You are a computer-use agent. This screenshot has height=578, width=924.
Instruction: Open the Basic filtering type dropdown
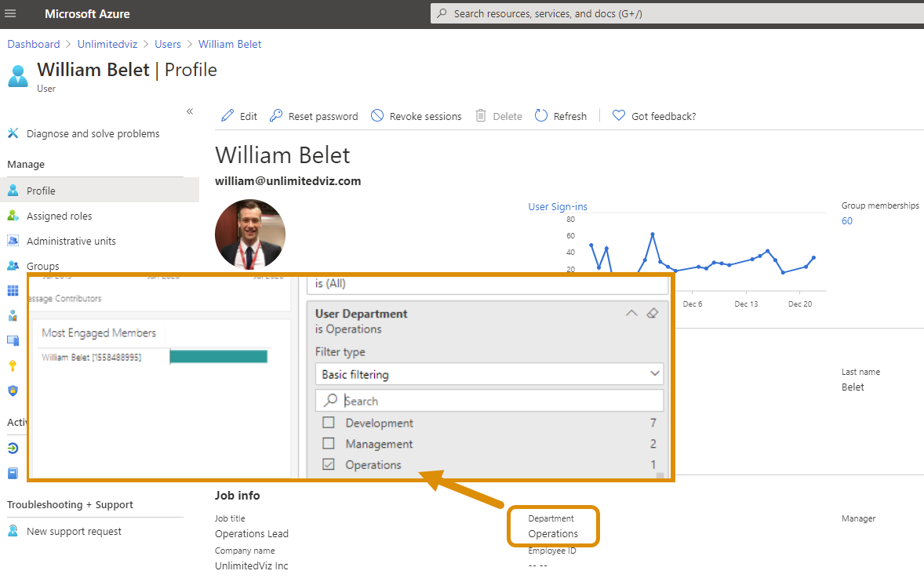(489, 374)
